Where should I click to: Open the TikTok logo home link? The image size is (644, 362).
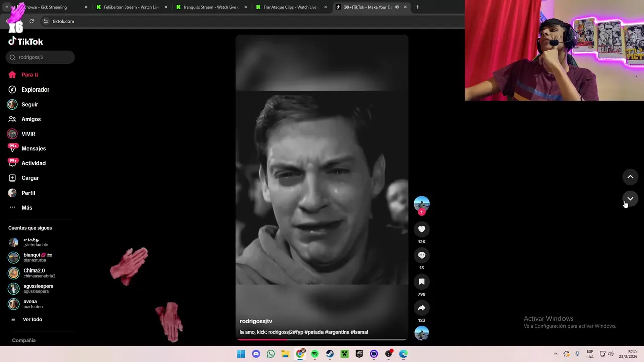coord(25,41)
